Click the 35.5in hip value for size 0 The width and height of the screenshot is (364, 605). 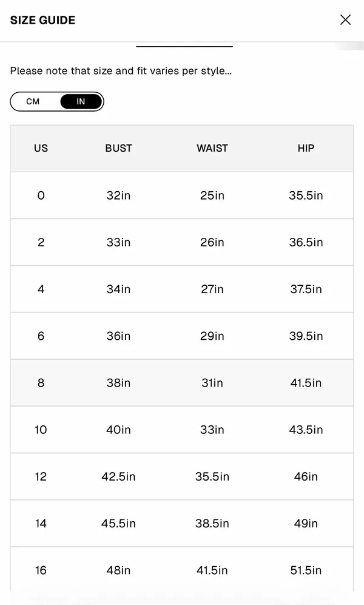[306, 195]
